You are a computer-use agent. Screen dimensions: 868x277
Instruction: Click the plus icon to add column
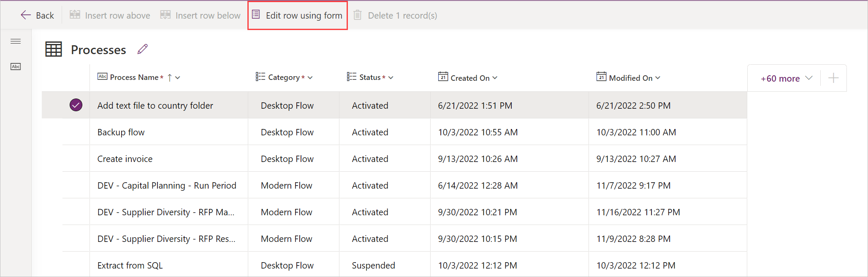[833, 78]
